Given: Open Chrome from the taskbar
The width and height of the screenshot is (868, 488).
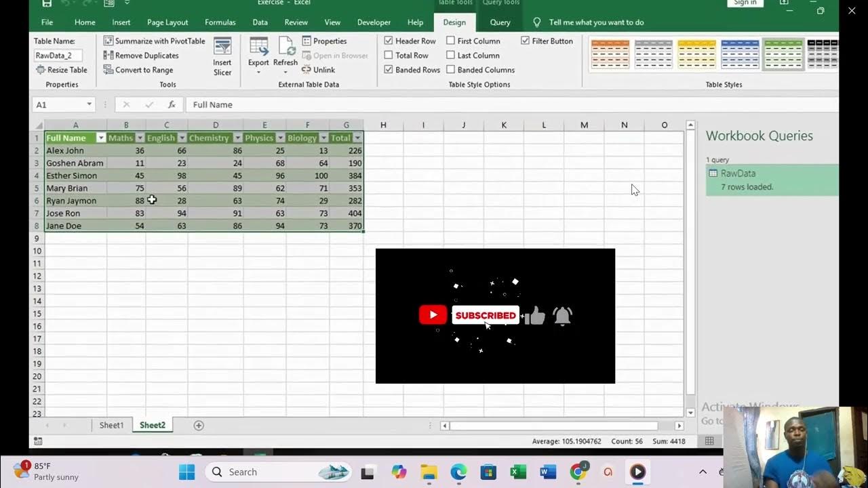Looking at the screenshot, I should 578,472.
